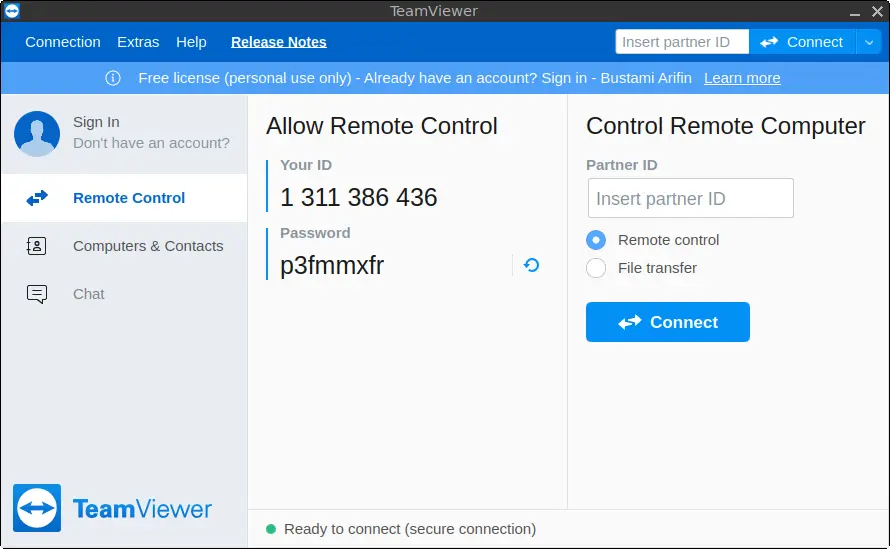Image resolution: width=890 pixels, height=549 pixels.
Task: Switch to Computers & Contacts tab
Action: coord(124,246)
